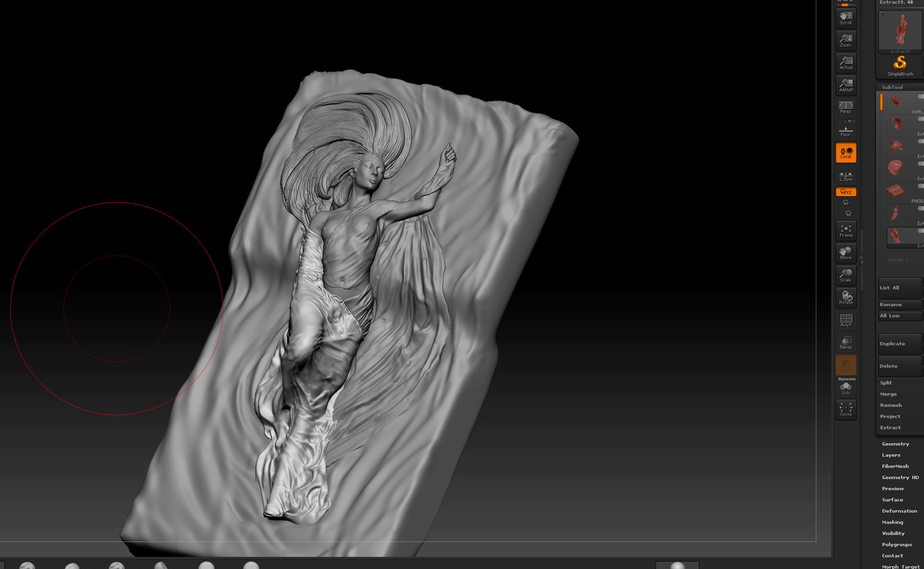The width and height of the screenshot is (924, 569).
Task: Select the swirled hair subtool
Action: pos(905,170)
